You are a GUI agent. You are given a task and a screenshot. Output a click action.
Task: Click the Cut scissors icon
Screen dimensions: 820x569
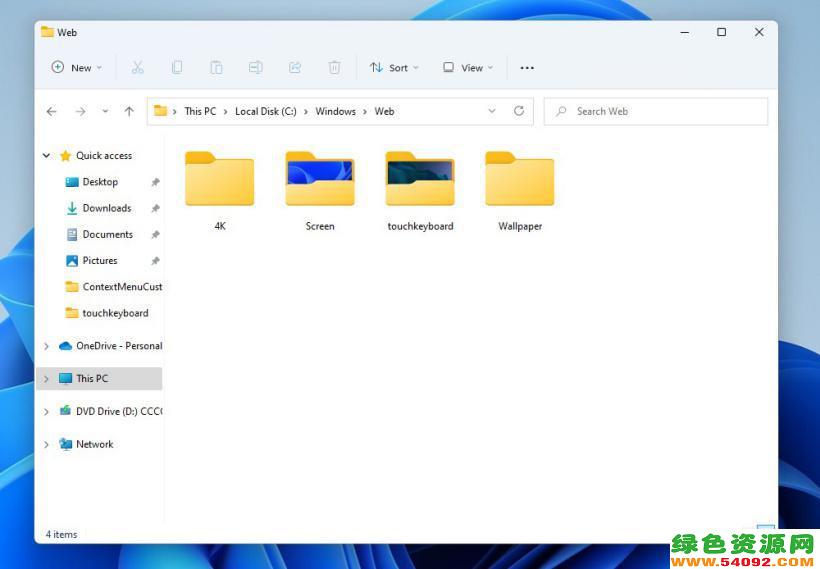click(137, 67)
